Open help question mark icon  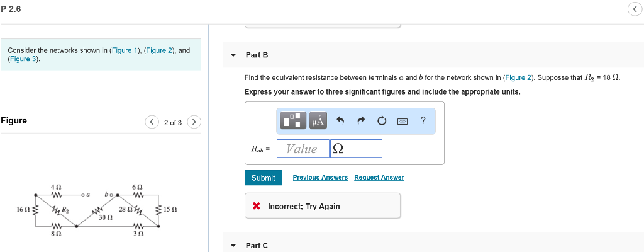pos(423,120)
